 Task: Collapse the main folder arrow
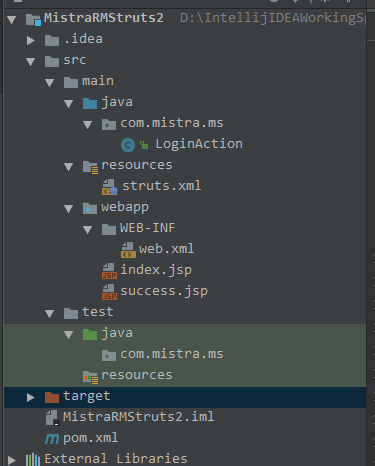point(49,83)
